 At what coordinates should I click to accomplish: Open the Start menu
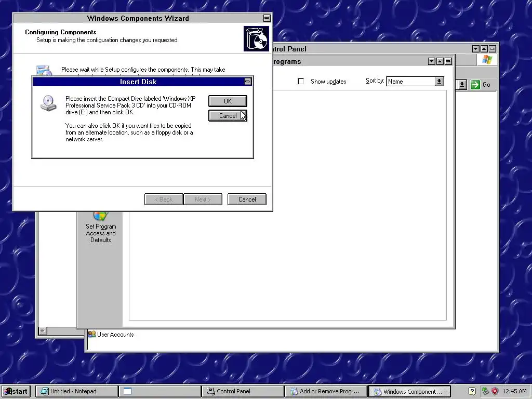coord(16,391)
